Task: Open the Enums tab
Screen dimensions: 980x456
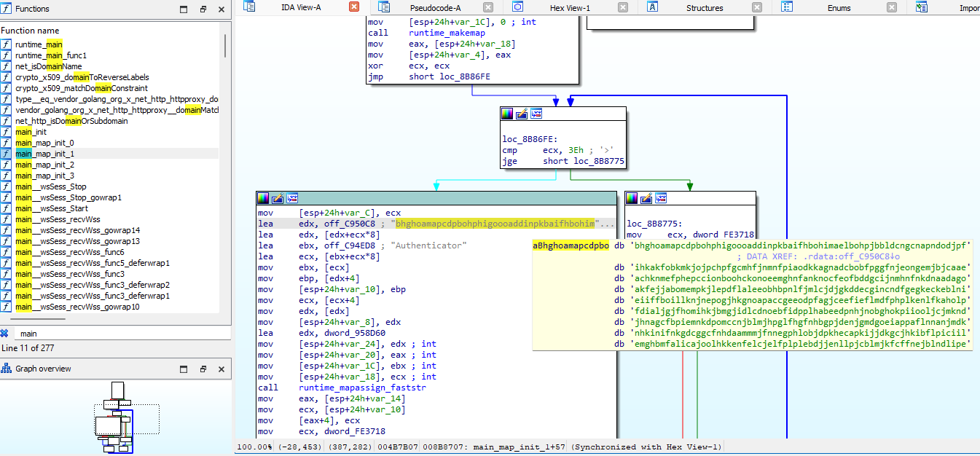Action: pos(839,8)
